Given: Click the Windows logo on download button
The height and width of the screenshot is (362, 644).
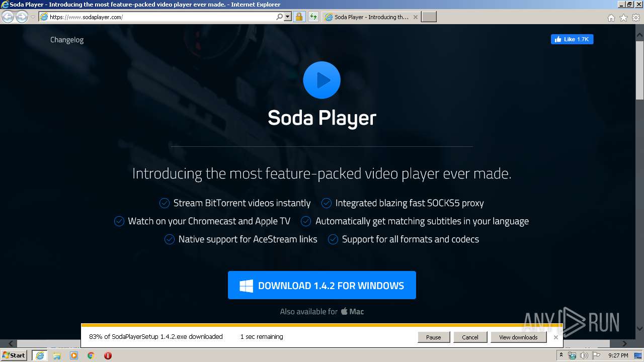Looking at the screenshot, I should coord(246,286).
